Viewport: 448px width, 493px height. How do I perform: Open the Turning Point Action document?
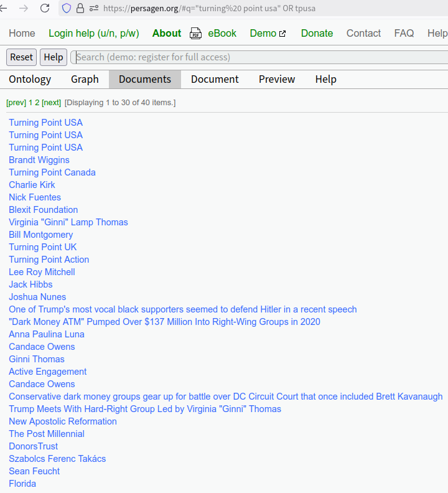coord(49,260)
